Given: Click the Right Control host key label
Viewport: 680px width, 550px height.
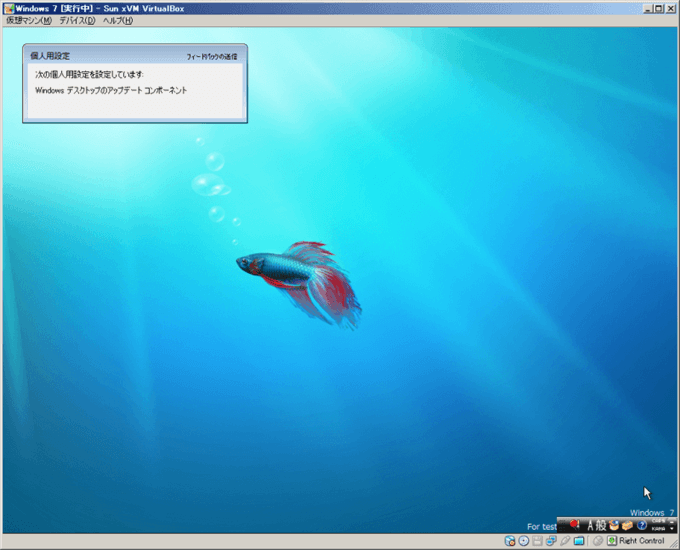Looking at the screenshot, I should [x=641, y=541].
